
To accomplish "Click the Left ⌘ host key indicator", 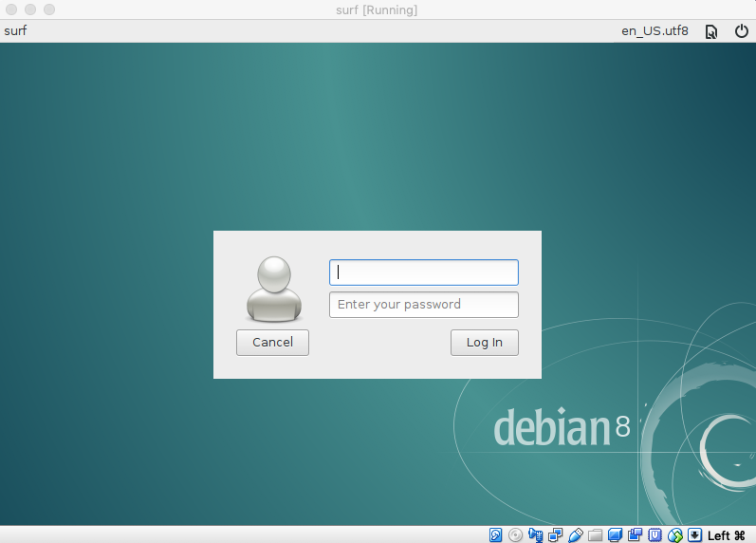I will coord(727,534).
